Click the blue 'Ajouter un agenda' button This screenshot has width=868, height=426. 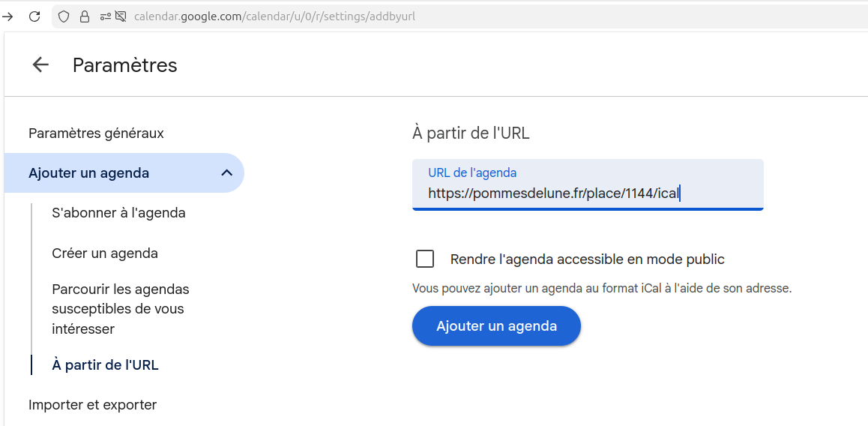click(496, 326)
